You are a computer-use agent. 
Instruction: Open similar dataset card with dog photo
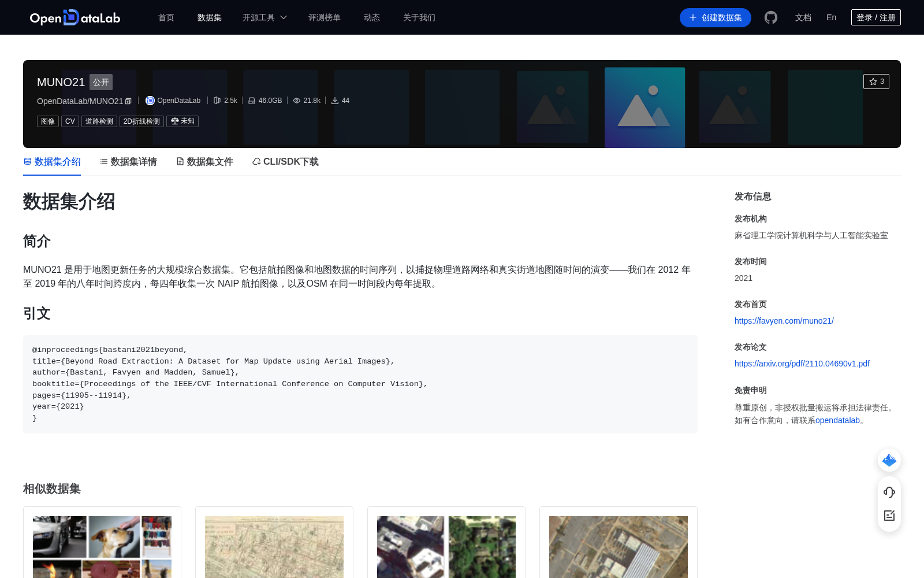click(x=102, y=542)
